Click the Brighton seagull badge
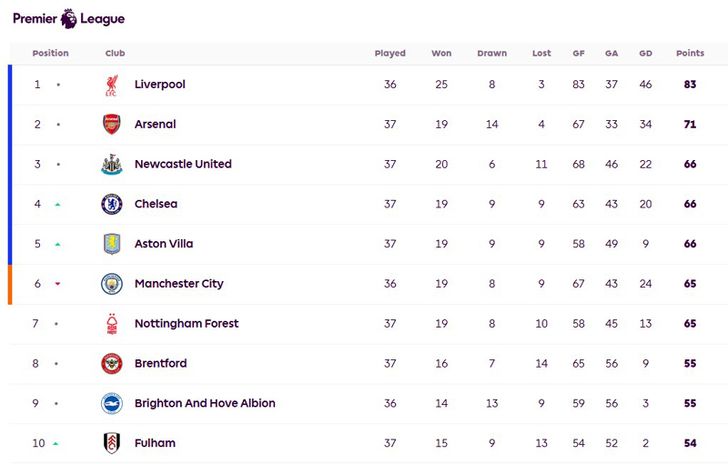Screen dimensions: 728x464 click(111, 403)
